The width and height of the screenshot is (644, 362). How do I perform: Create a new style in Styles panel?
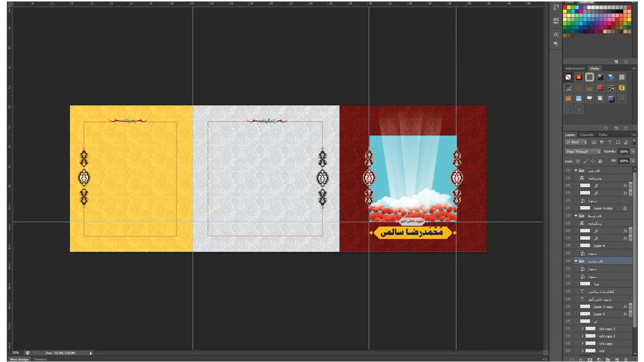pyautogui.click(x=617, y=128)
